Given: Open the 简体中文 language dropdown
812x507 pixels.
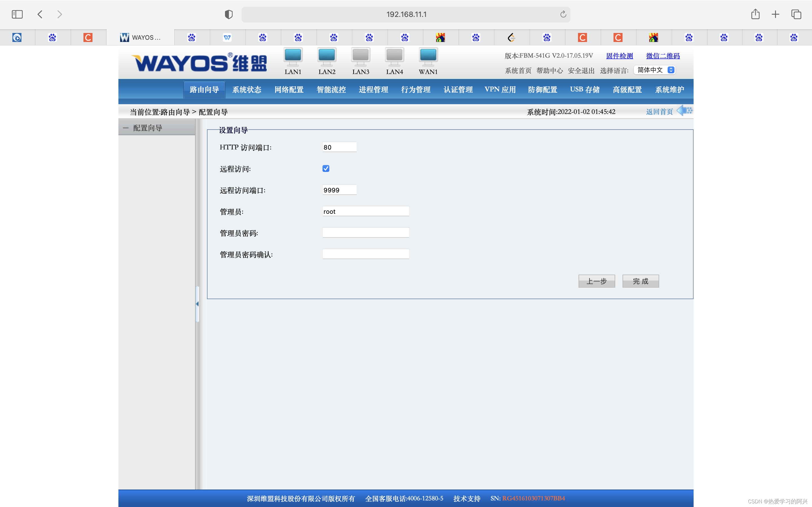Looking at the screenshot, I should coord(655,70).
